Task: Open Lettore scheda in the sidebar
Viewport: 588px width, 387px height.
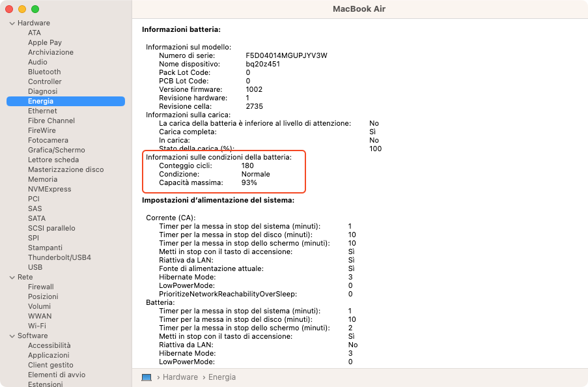Action: (x=53, y=160)
